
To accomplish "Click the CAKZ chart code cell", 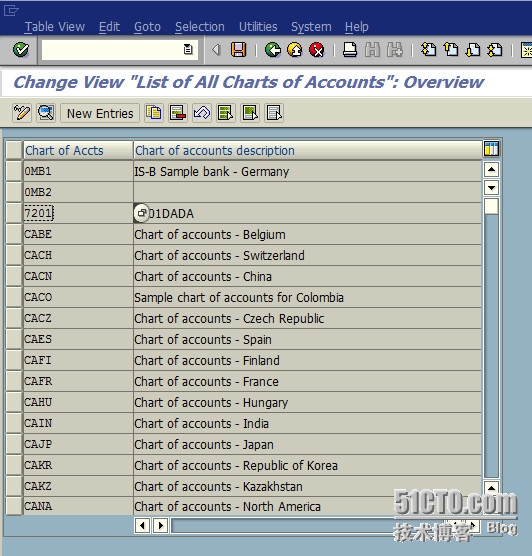I will coord(78,486).
